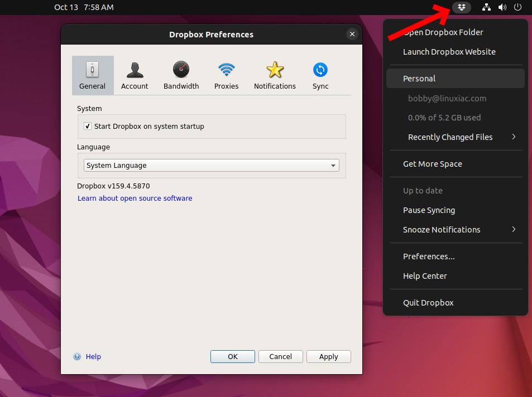Click the Dropbox tray icon in top bar
Screen dimensions: 532x397
click(462, 7)
